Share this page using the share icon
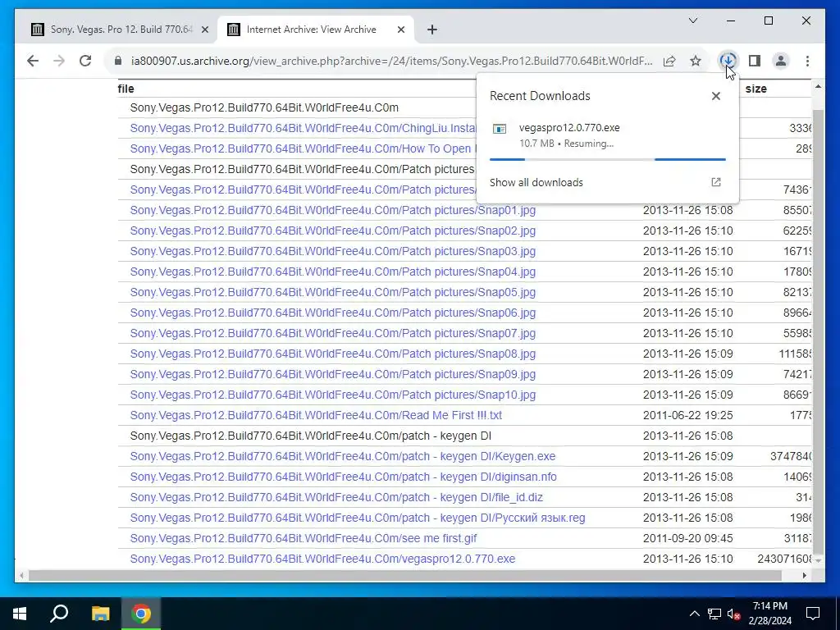The width and height of the screenshot is (840, 630). [669, 61]
